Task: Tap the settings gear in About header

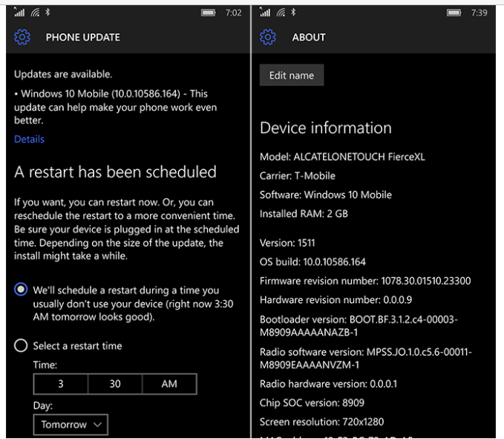Action: [x=268, y=37]
